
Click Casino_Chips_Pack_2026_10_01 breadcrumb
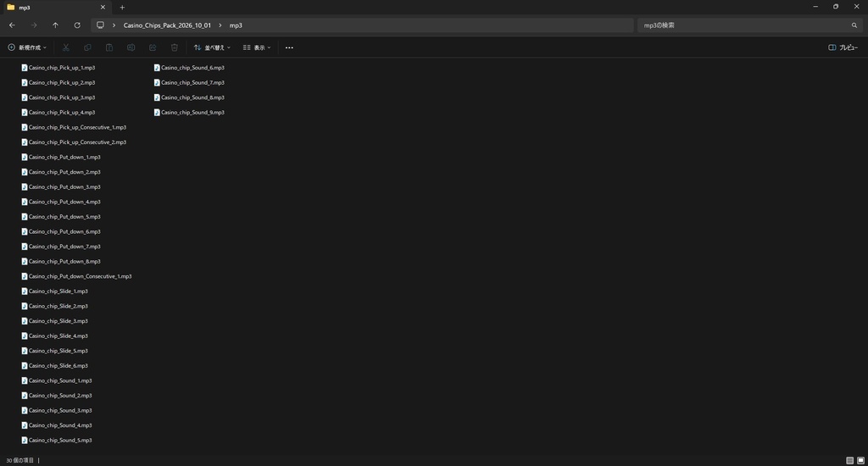coord(167,25)
